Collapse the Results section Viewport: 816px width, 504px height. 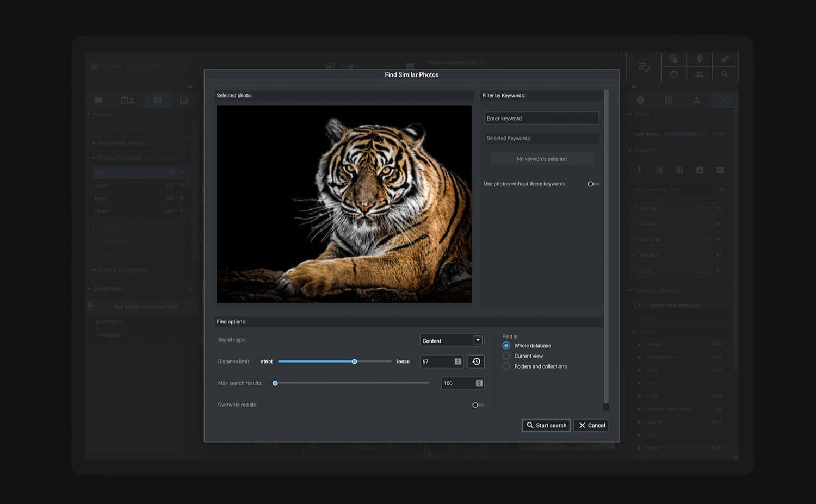(89, 114)
